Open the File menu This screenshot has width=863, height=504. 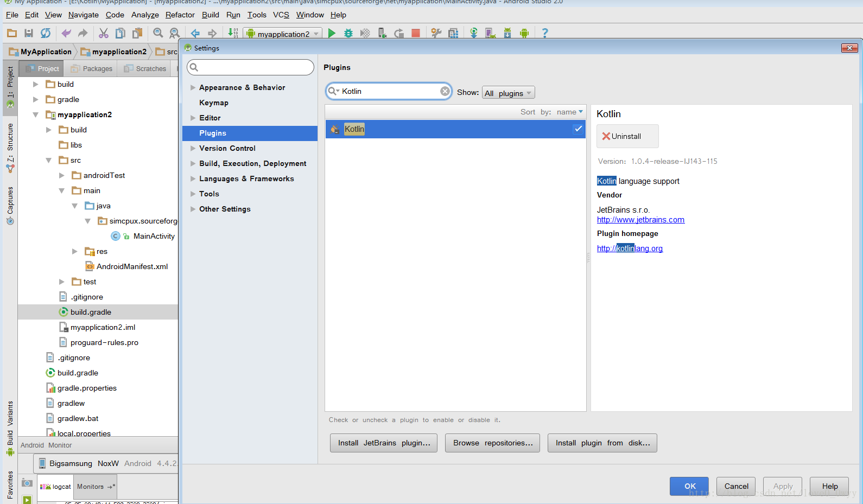(12, 15)
